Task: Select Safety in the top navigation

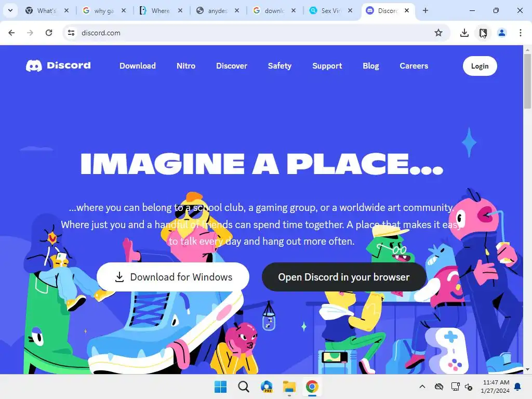Action: point(280,66)
